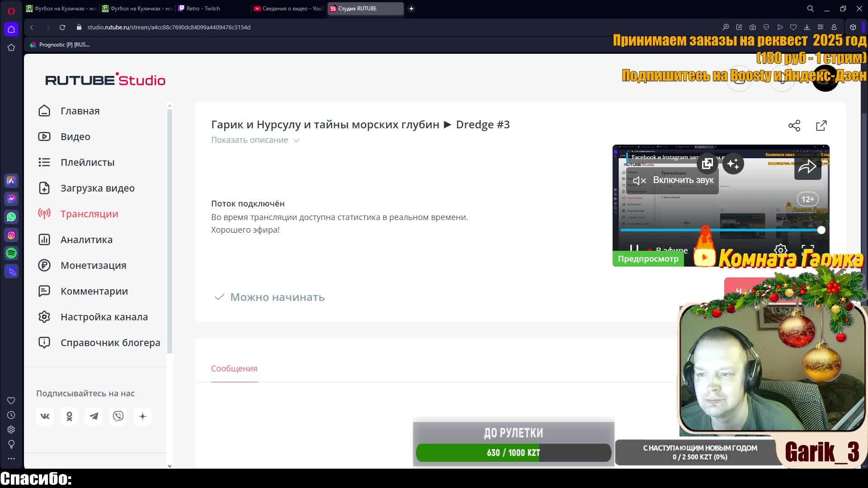Open stream in new window icon
Viewport: 868px width, 488px height.
click(x=821, y=126)
